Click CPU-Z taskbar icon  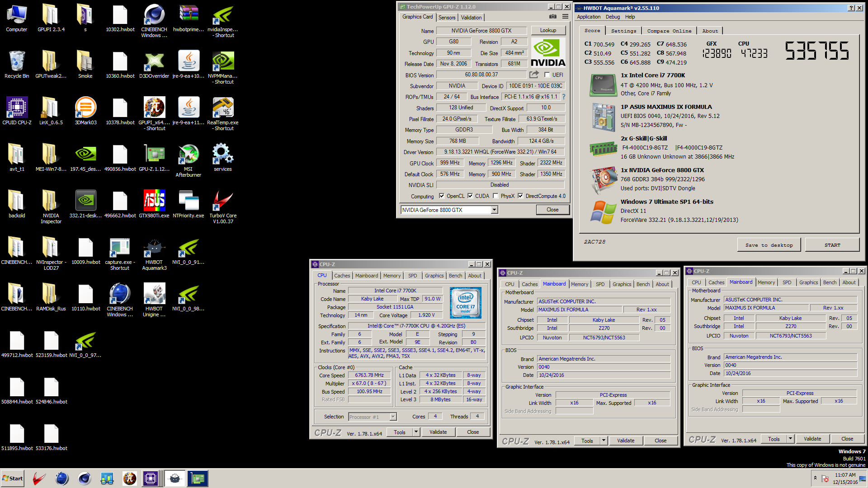pos(151,479)
